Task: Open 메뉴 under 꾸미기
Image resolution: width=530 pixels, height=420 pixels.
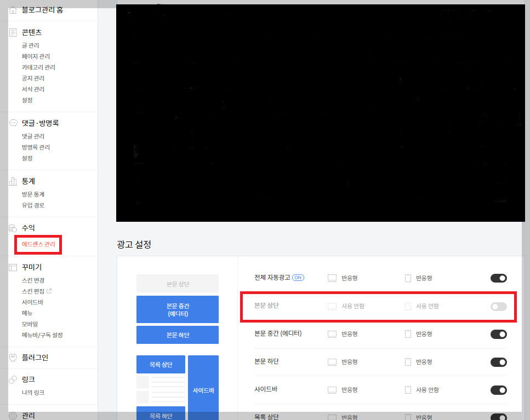Action: tap(27, 313)
